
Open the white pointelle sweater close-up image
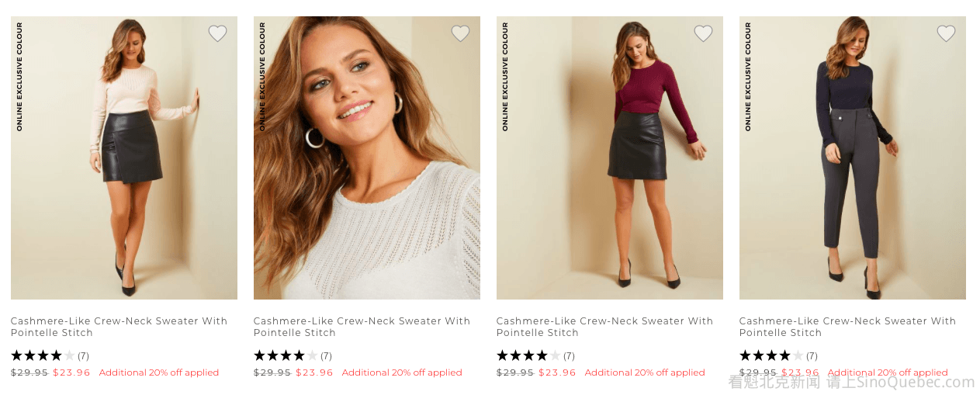pyautogui.click(x=366, y=158)
